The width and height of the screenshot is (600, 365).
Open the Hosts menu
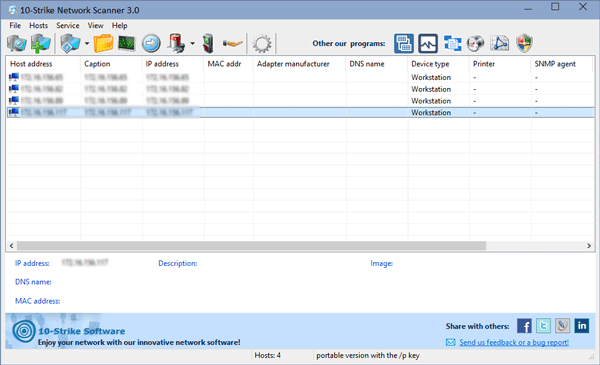[39, 26]
